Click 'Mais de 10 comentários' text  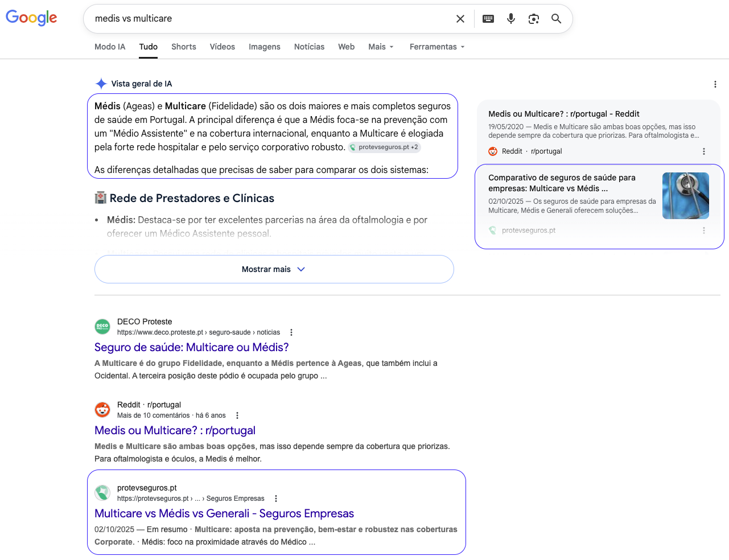[x=154, y=415]
